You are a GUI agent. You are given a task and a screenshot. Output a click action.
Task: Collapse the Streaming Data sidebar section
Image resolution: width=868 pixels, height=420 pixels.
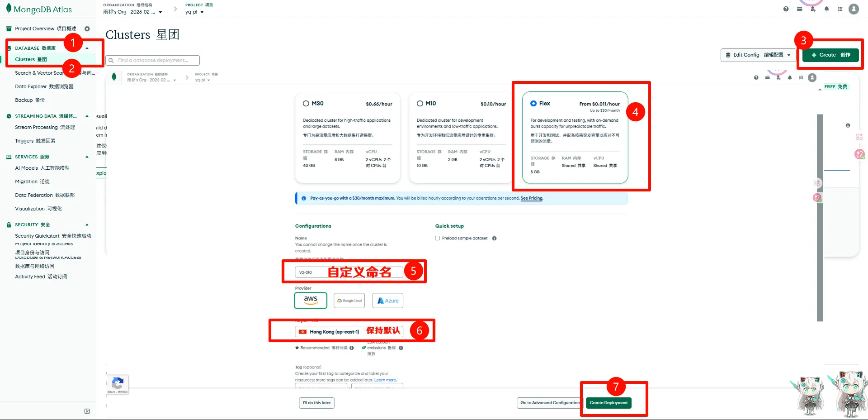[x=87, y=116]
